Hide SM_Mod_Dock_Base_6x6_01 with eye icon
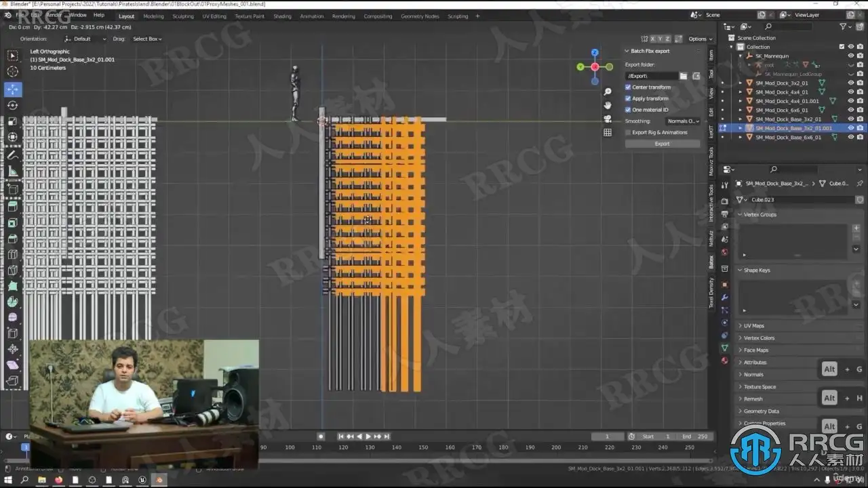This screenshot has height=488, width=868. (x=851, y=137)
